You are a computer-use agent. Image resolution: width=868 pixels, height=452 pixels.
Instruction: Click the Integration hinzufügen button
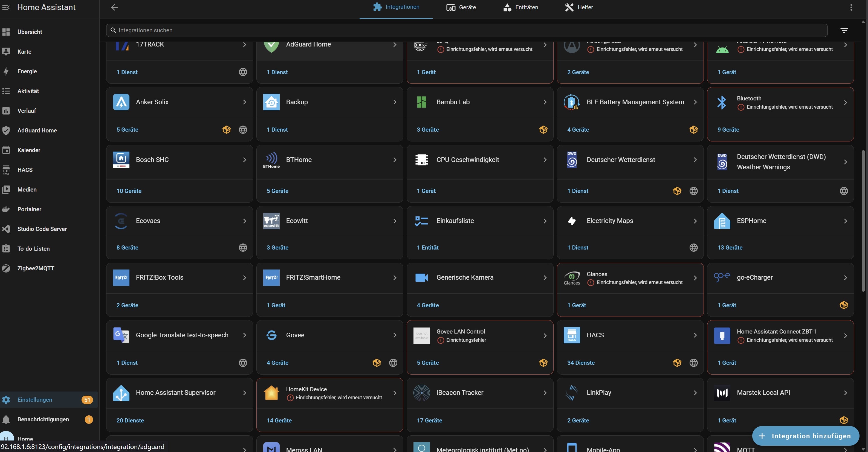click(x=805, y=436)
